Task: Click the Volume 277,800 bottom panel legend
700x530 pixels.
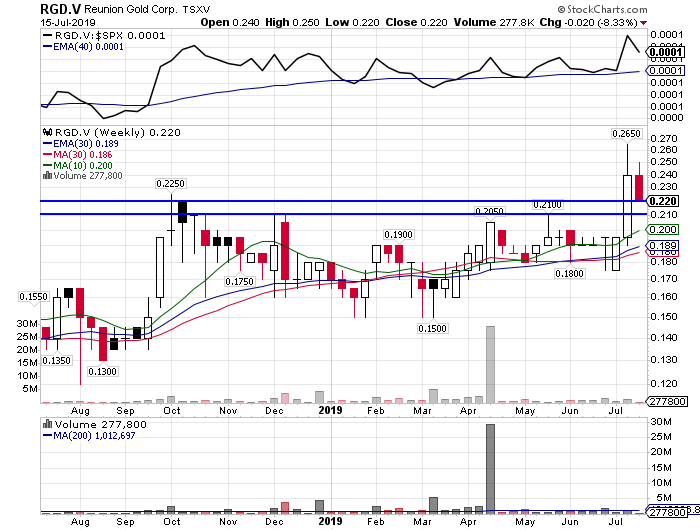Action: 95,425
